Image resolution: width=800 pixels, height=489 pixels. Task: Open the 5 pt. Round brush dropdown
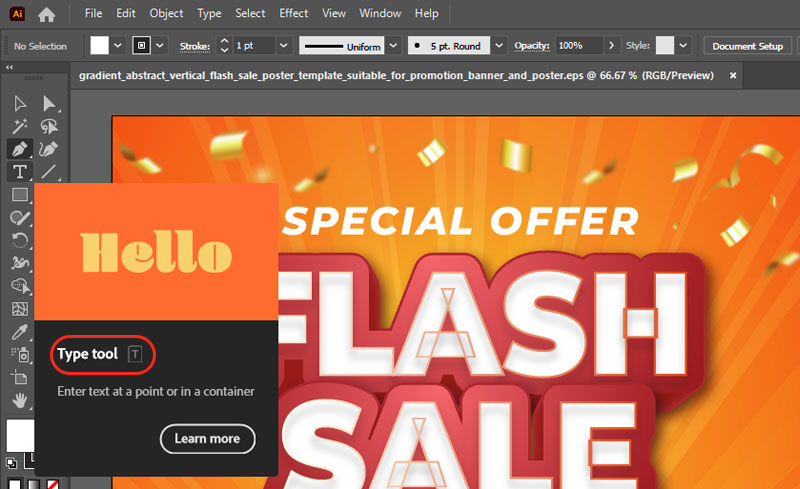499,46
